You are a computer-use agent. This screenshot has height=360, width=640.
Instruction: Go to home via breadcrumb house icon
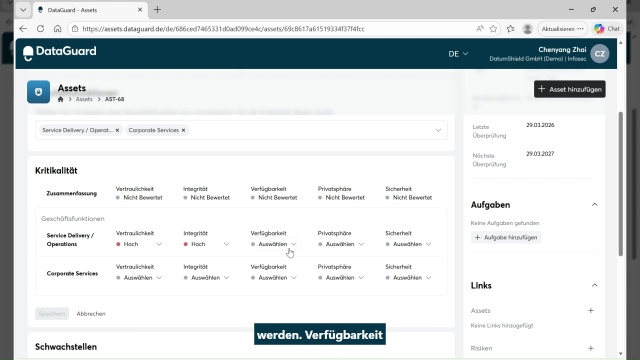[60, 99]
